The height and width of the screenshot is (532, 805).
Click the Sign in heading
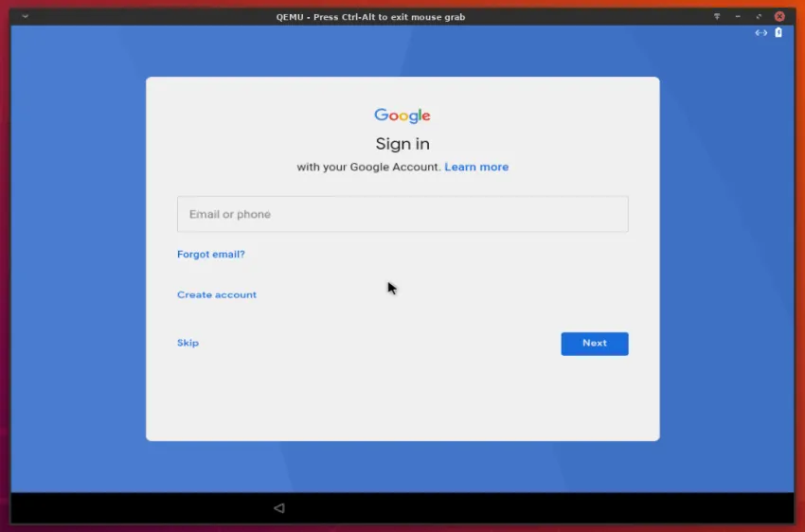(x=402, y=144)
